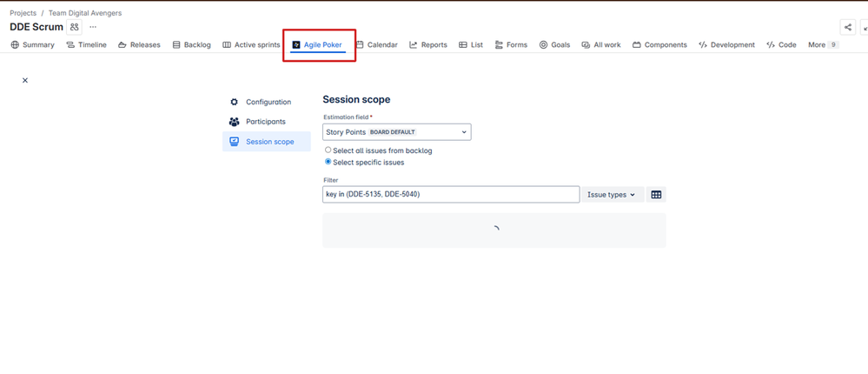Expand the Issue types dropdown

click(613, 195)
